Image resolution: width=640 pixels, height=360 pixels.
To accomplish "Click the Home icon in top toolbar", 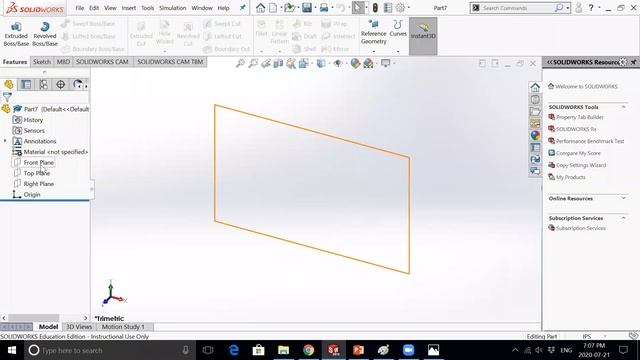I will 260,8.
